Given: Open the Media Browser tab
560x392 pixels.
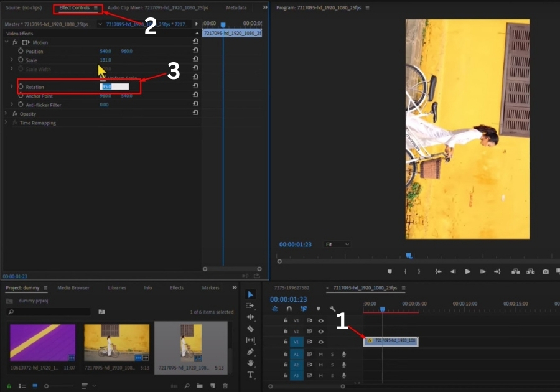Looking at the screenshot, I should 73,287.
